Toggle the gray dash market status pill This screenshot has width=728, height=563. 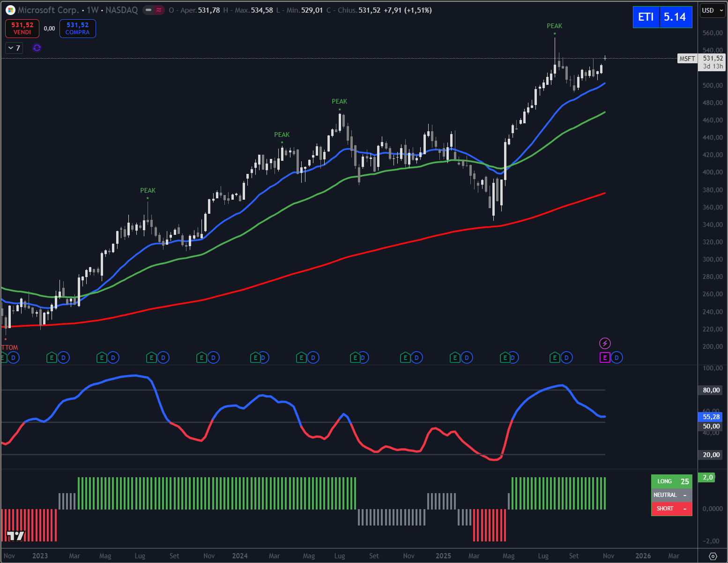(149, 10)
